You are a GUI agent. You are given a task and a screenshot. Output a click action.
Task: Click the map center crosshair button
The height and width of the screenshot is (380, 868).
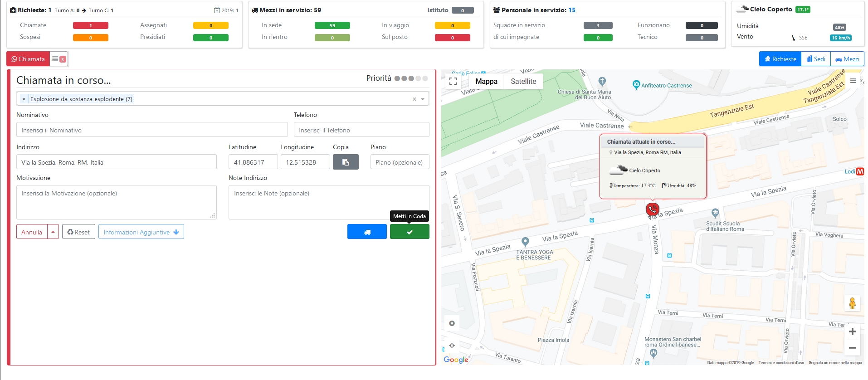click(452, 346)
